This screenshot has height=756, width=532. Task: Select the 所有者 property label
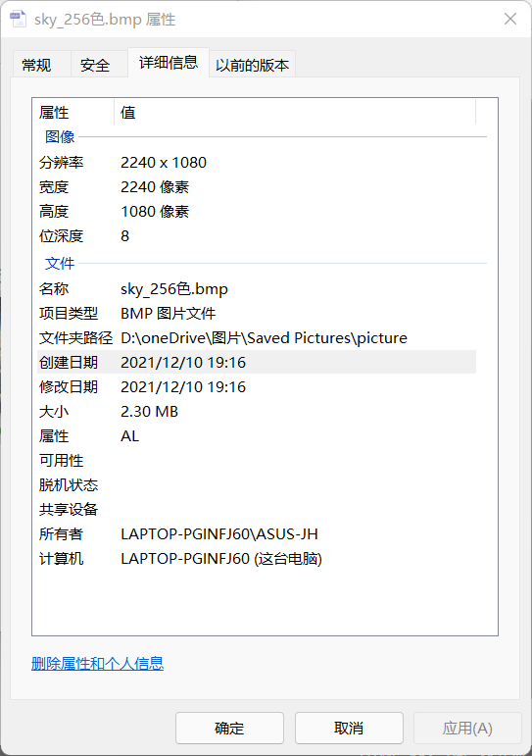click(61, 534)
